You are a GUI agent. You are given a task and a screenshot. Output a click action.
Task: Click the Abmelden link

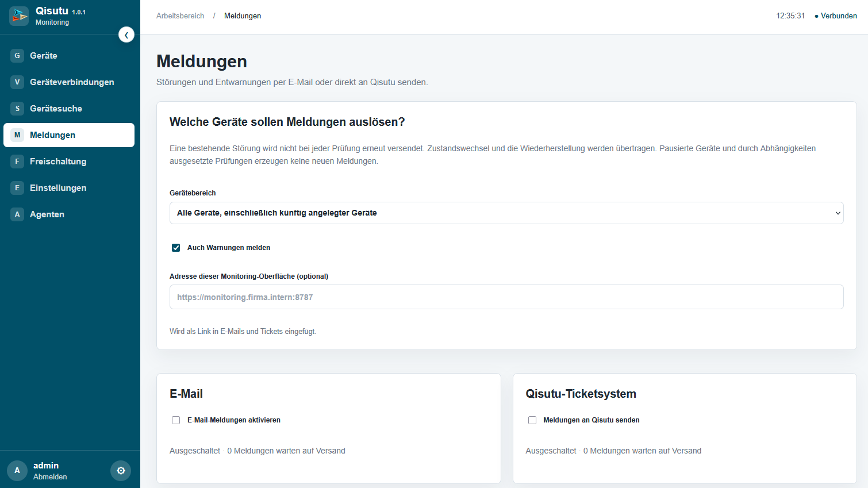[50, 477]
